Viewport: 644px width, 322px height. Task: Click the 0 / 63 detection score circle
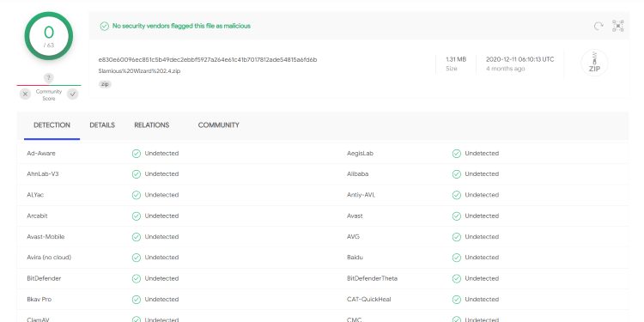click(49, 36)
